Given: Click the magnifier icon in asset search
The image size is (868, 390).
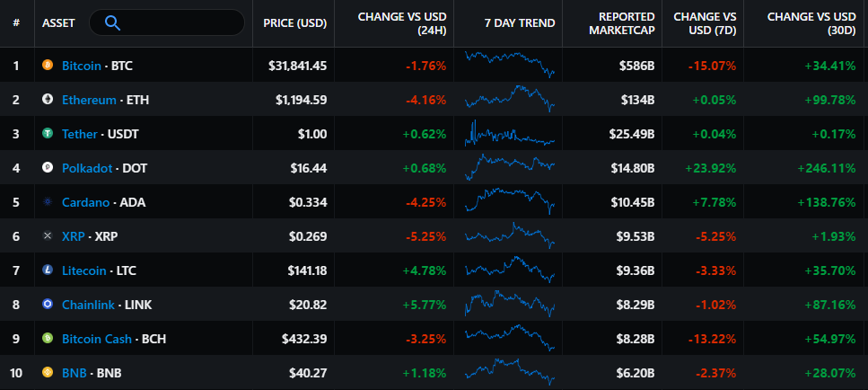Looking at the screenshot, I should pyautogui.click(x=112, y=23).
